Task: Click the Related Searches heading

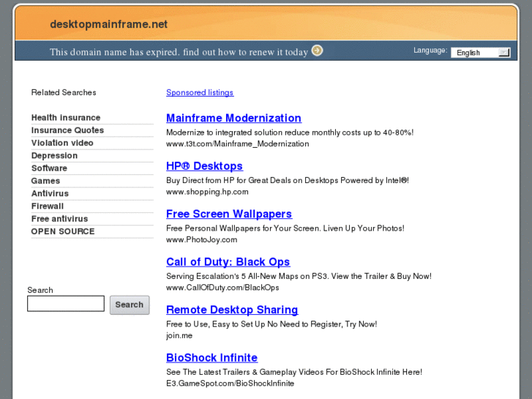Action: pos(64,92)
